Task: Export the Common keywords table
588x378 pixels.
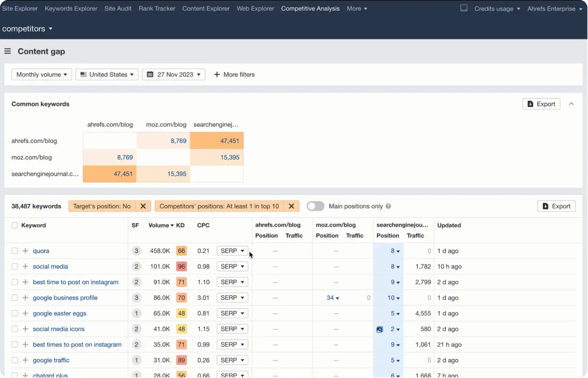Action: 541,104
